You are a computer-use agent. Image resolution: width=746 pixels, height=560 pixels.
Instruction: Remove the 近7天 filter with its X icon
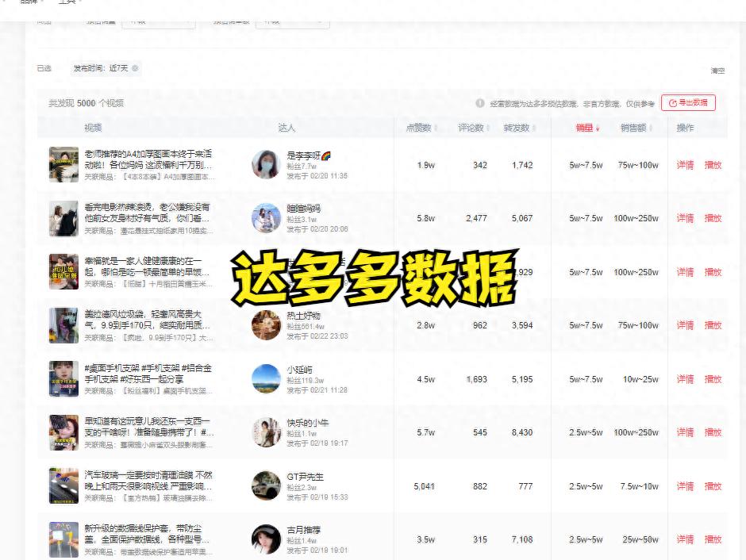[134, 69]
